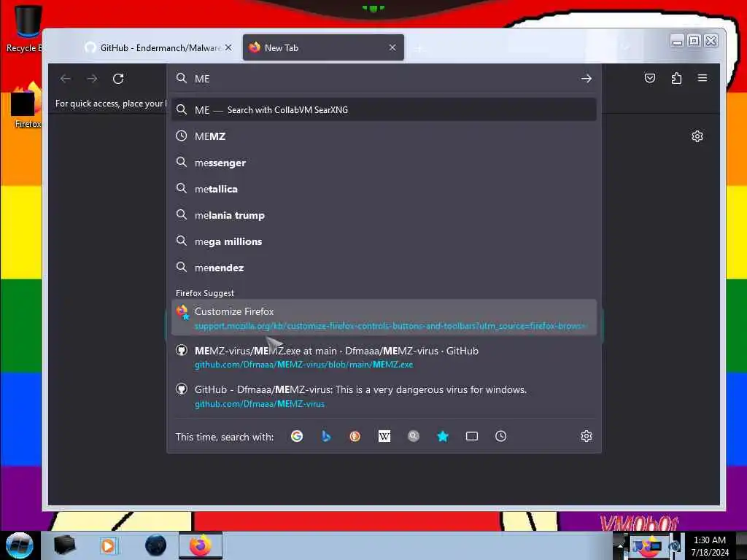The width and height of the screenshot is (747, 560).
Task: Expand the list all tabs chevron
Action: tap(626, 47)
